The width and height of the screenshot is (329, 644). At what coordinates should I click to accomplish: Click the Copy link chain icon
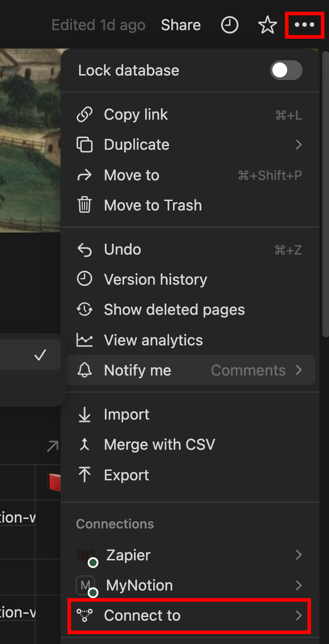84,115
